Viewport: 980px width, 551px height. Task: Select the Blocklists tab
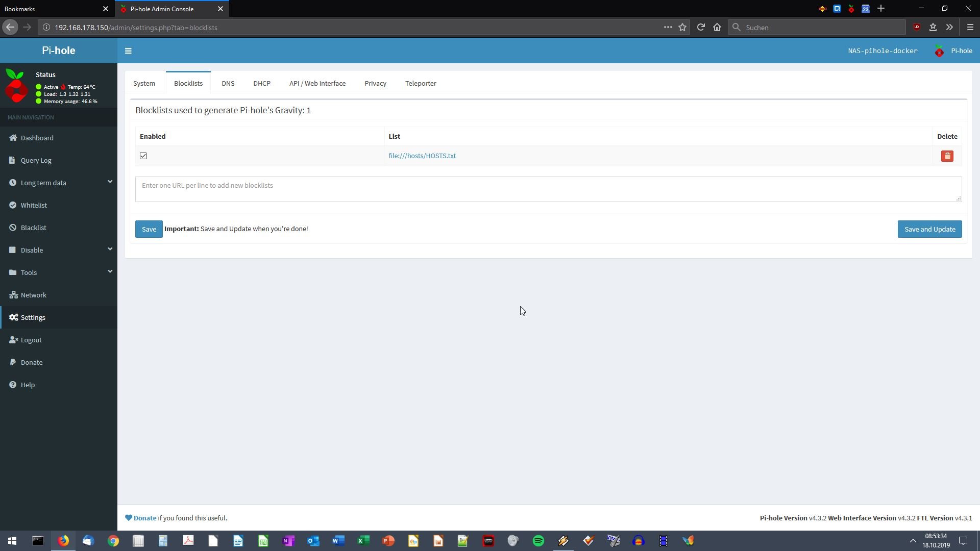point(188,83)
